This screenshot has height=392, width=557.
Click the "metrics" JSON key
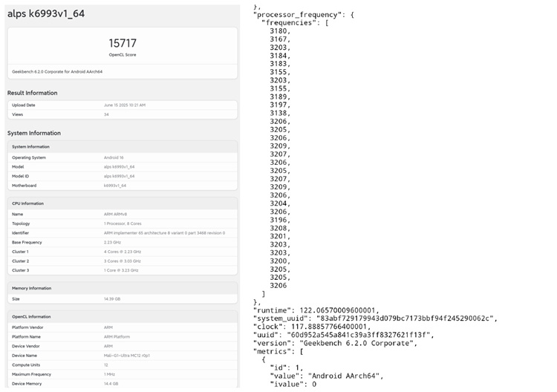coord(272,351)
